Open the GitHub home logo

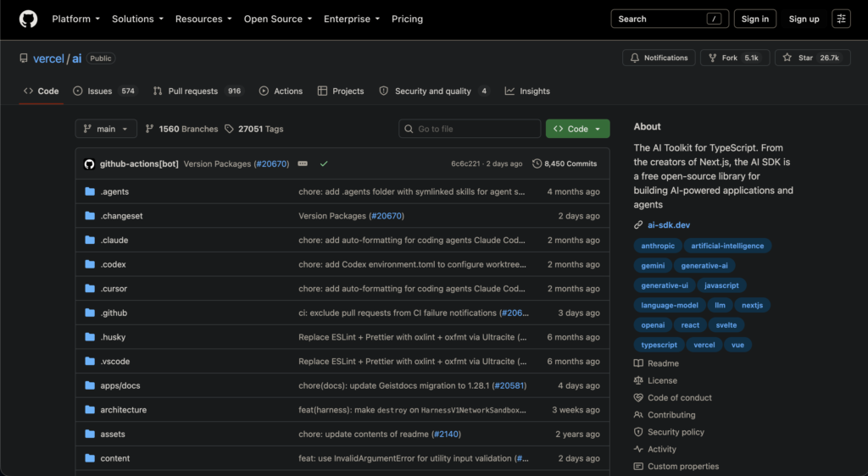pyautogui.click(x=28, y=19)
